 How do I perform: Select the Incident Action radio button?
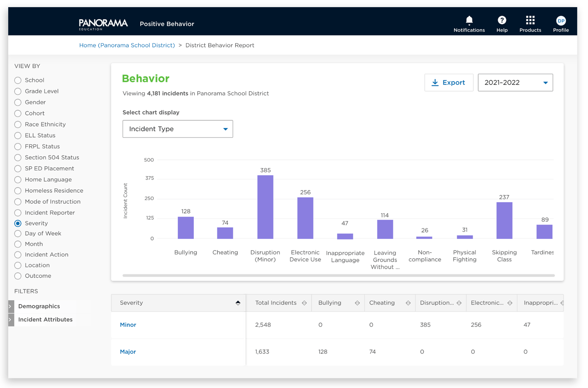(18, 255)
